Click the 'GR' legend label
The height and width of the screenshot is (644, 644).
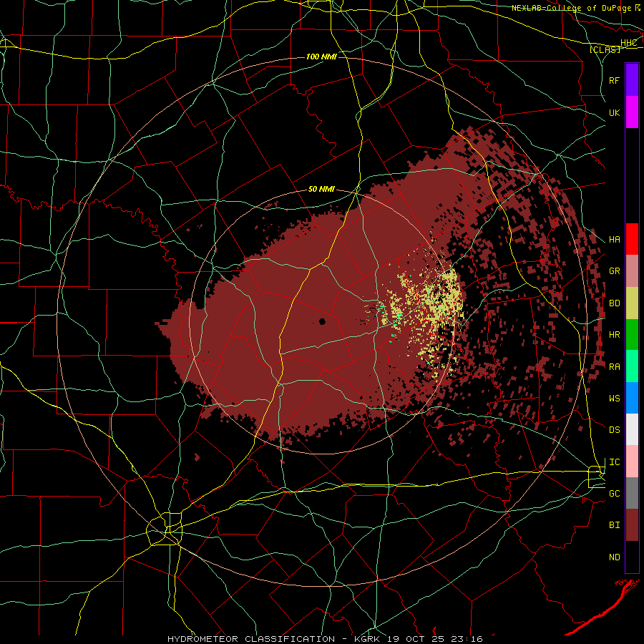pos(614,271)
